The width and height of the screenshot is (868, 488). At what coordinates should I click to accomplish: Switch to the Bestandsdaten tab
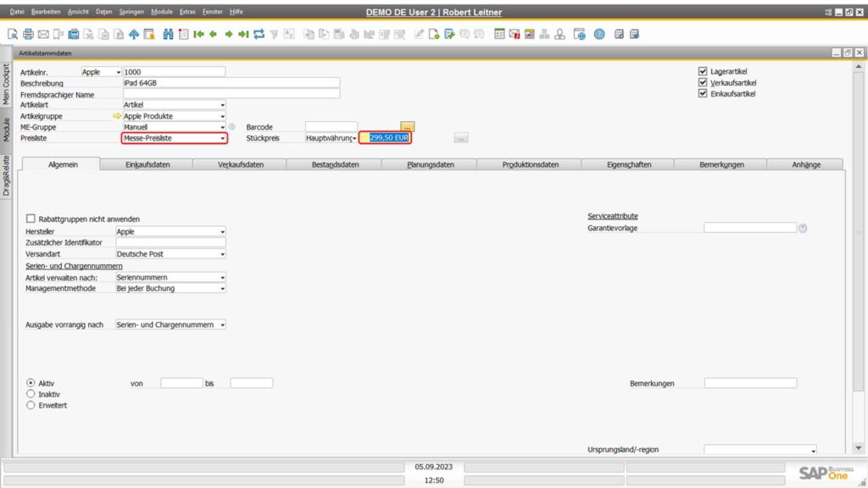(x=335, y=164)
